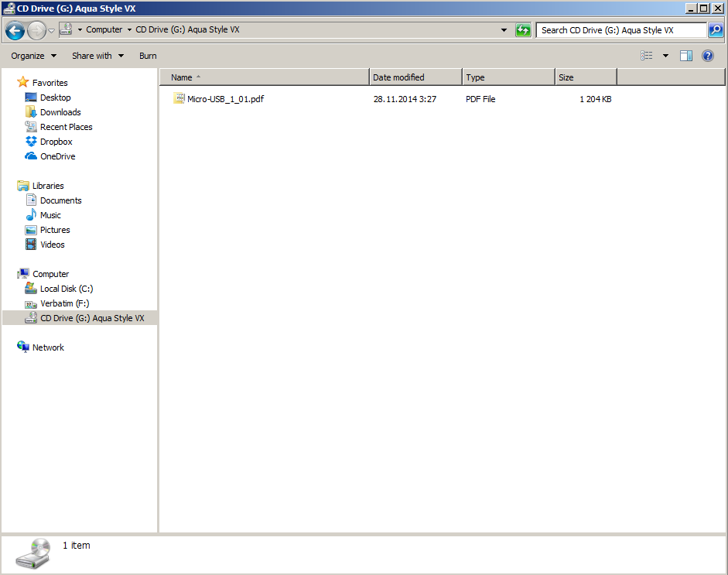Click the Desktop icon in Favorites

tap(31, 97)
